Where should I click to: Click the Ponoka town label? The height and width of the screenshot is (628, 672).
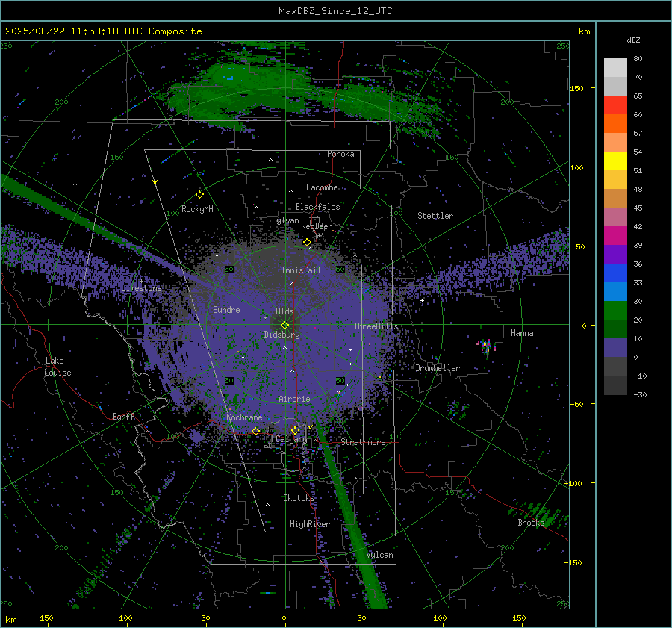(340, 154)
